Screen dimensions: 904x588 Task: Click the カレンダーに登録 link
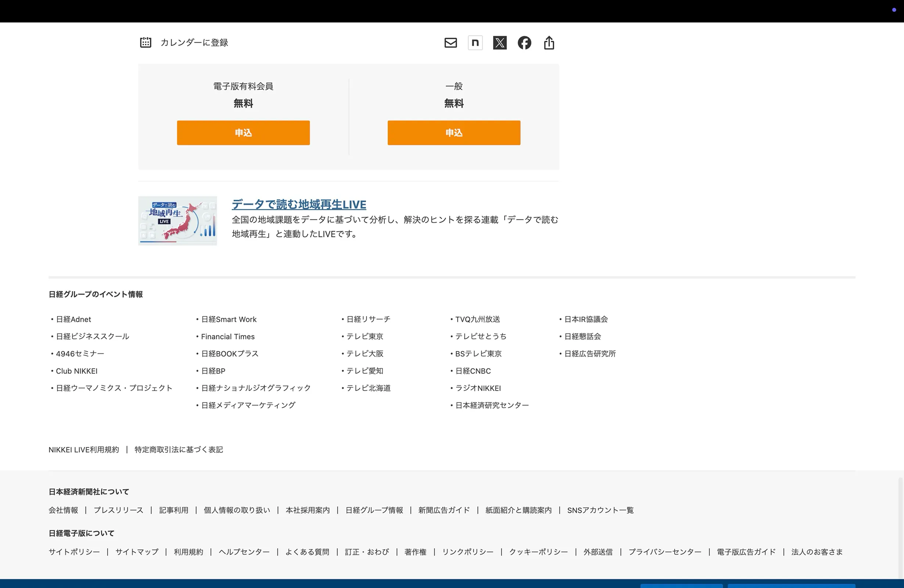pos(194,43)
